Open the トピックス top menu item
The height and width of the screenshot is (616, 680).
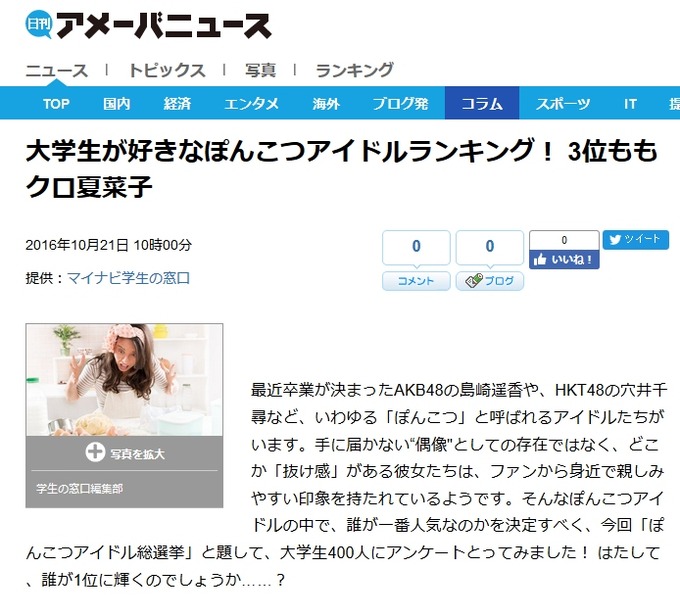167,70
